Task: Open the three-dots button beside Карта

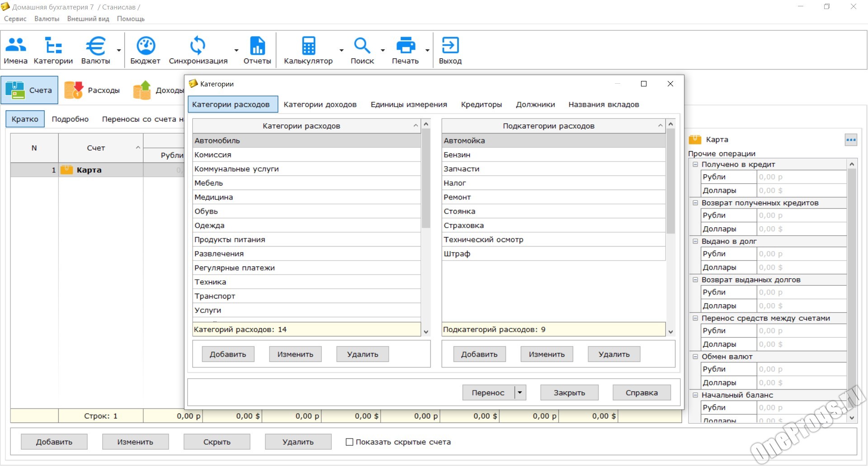Action: [851, 140]
